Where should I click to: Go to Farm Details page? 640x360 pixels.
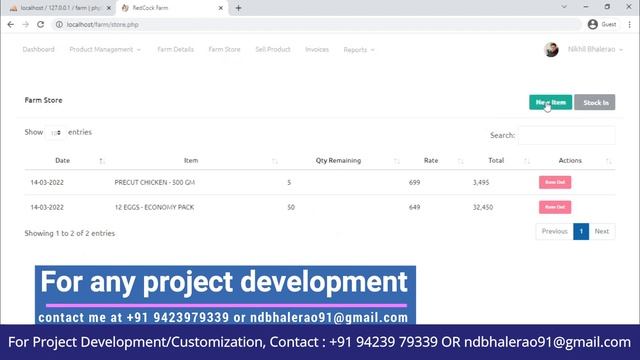tap(176, 49)
